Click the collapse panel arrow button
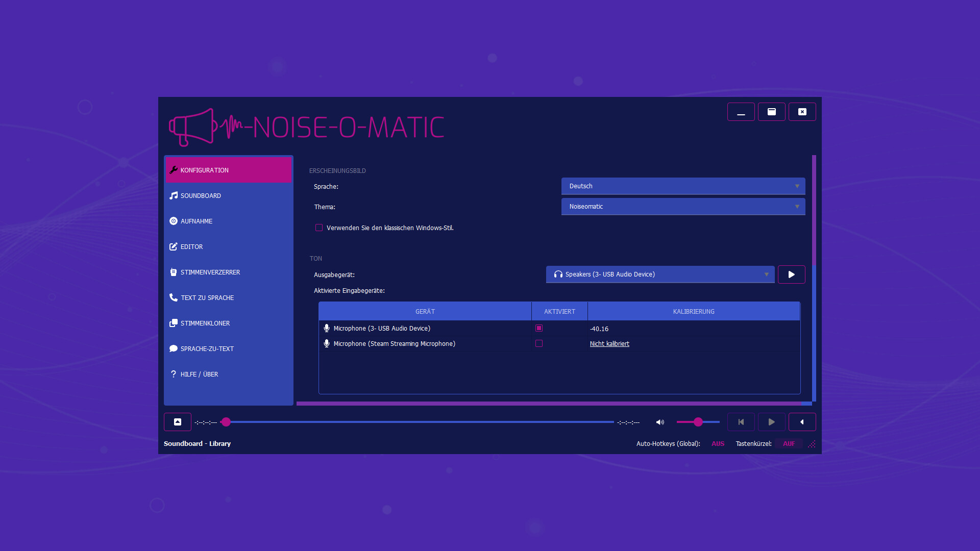Screen dimensions: 980x551 (802, 422)
